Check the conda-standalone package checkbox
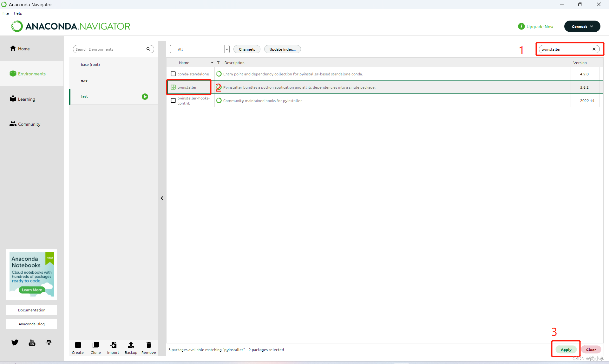The height and width of the screenshot is (364, 609). click(173, 74)
